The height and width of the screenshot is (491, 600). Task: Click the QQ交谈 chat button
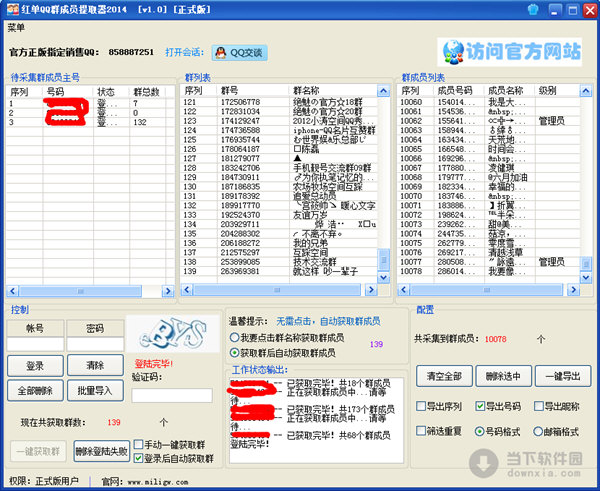[240, 53]
